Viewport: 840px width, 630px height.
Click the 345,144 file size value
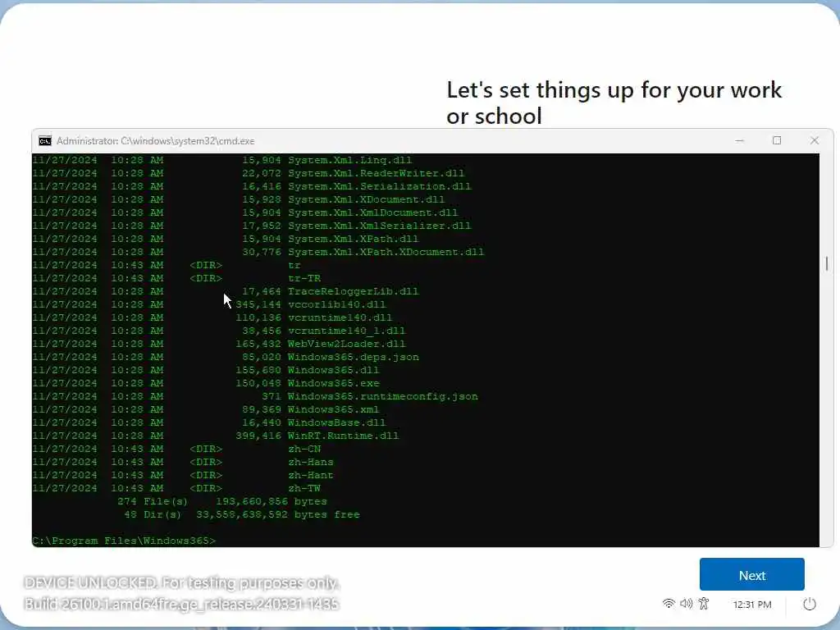click(x=258, y=304)
